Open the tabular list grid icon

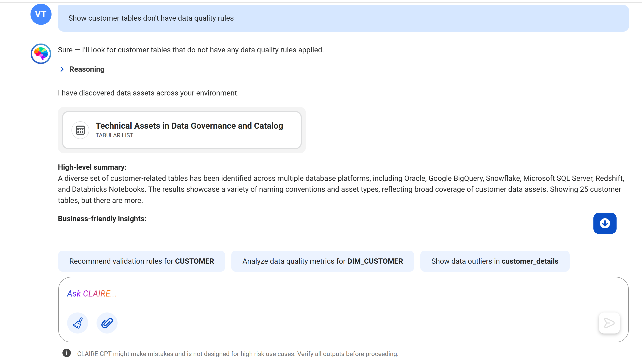pyautogui.click(x=80, y=130)
